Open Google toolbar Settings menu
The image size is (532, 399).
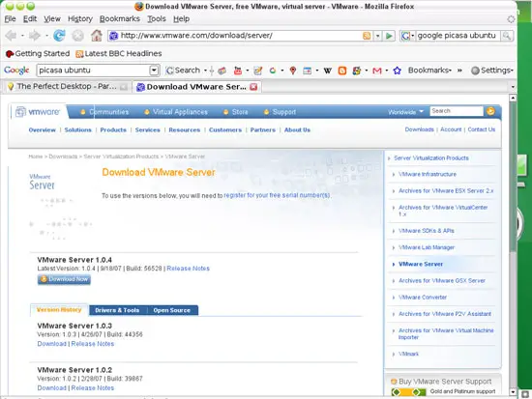point(492,71)
